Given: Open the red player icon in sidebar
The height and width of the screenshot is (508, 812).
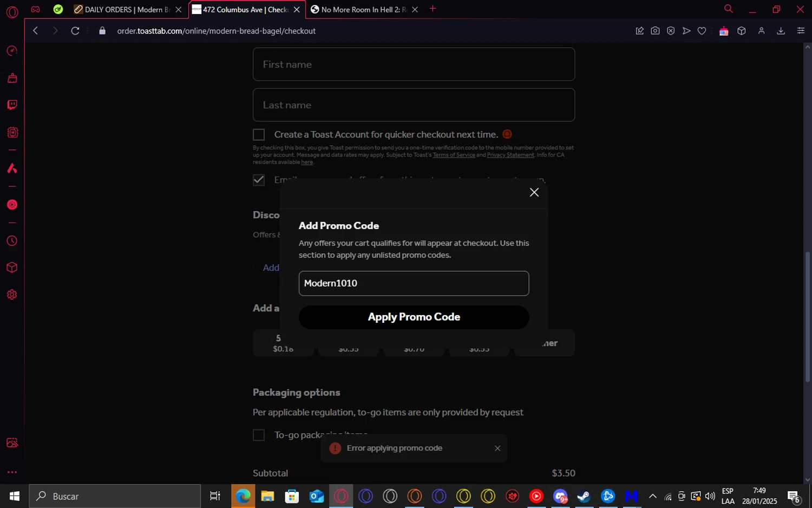Looking at the screenshot, I should pyautogui.click(x=12, y=205).
